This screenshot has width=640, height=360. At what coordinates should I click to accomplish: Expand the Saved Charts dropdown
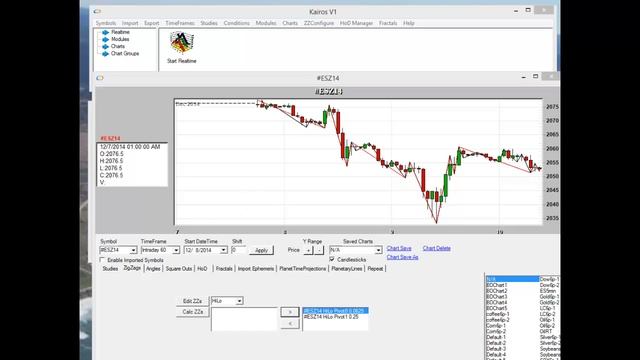click(378, 250)
